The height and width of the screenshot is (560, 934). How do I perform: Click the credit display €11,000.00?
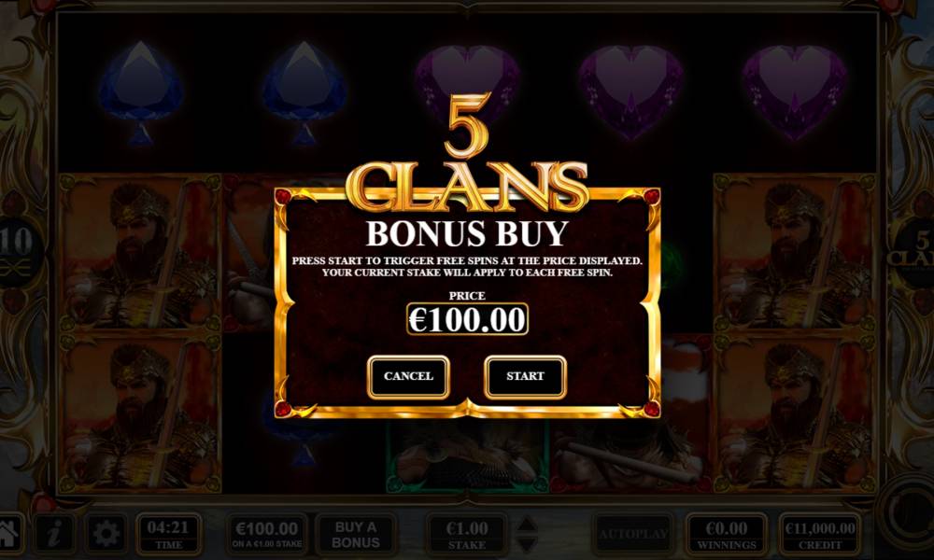pyautogui.click(x=820, y=534)
